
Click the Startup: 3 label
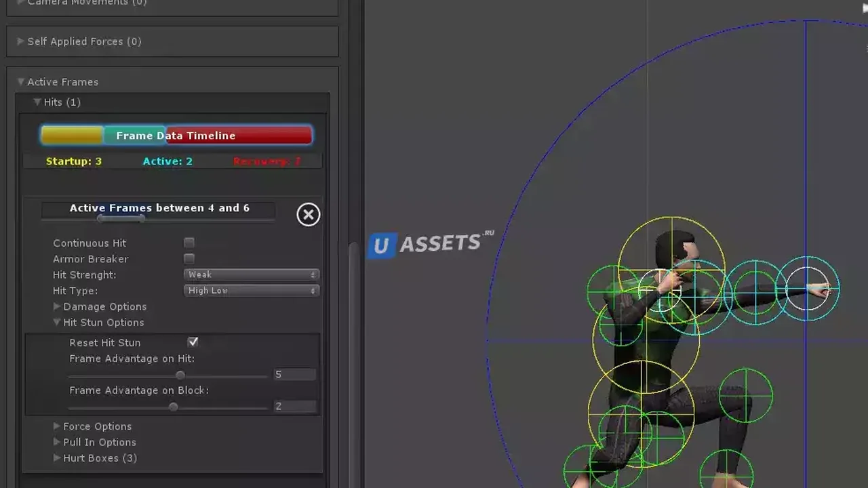click(74, 161)
